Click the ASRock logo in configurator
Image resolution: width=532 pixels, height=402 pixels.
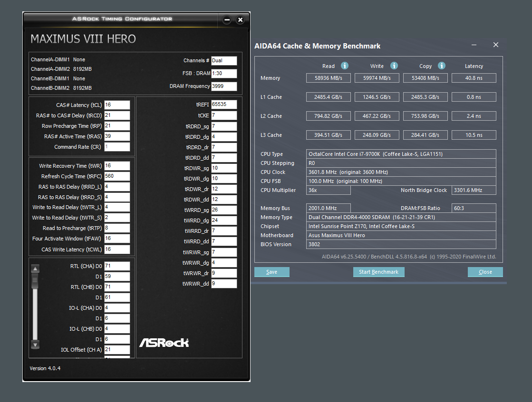[164, 343]
